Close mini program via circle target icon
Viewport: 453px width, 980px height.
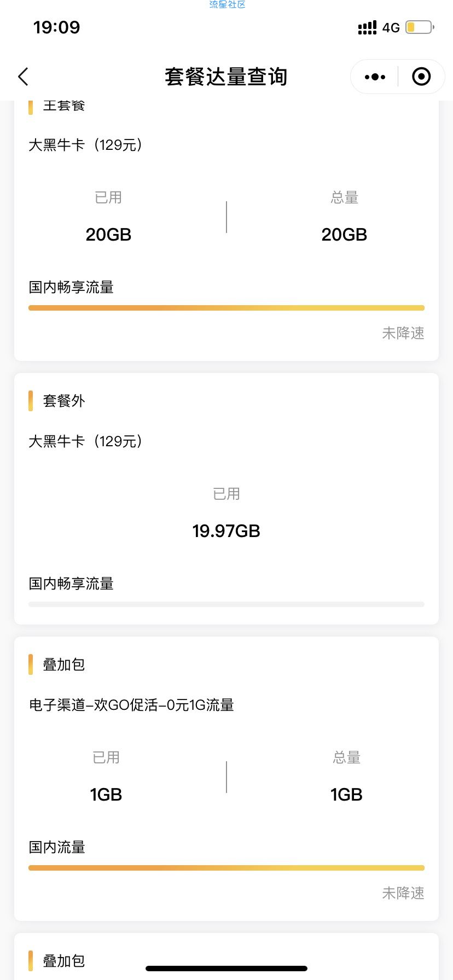(421, 77)
